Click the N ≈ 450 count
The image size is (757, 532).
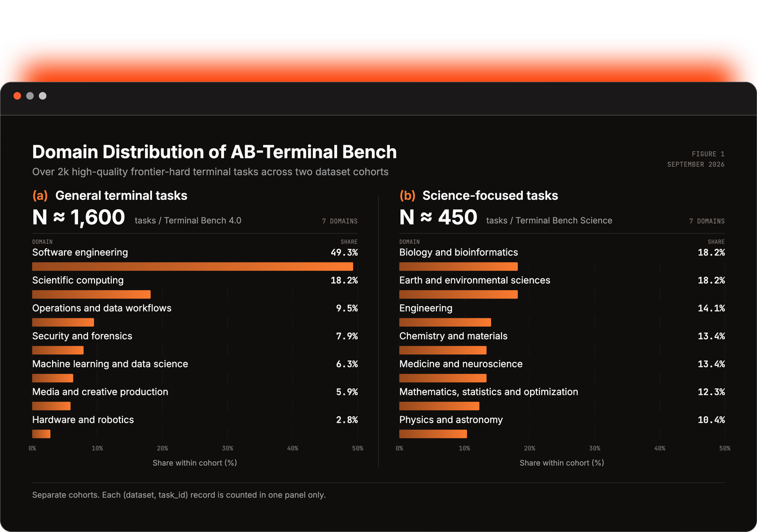tap(438, 217)
